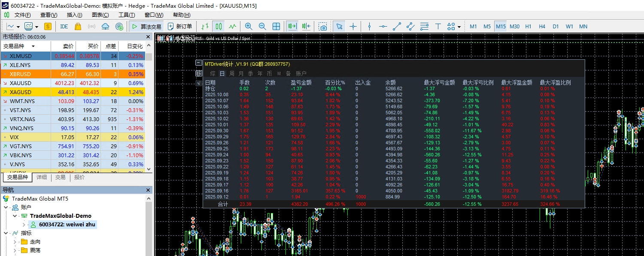Select the XLMUSD symbol row

pos(73,56)
